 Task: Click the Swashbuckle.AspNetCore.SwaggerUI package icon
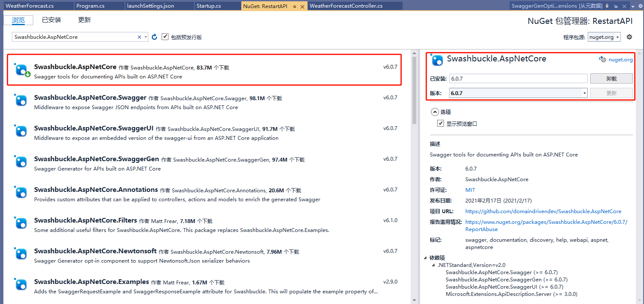[x=21, y=131]
